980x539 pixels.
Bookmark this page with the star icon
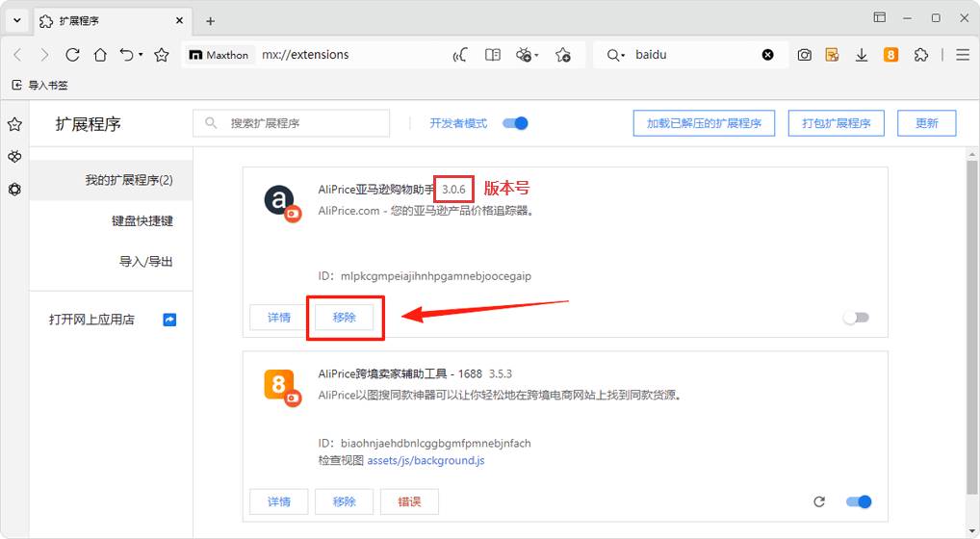(x=162, y=55)
